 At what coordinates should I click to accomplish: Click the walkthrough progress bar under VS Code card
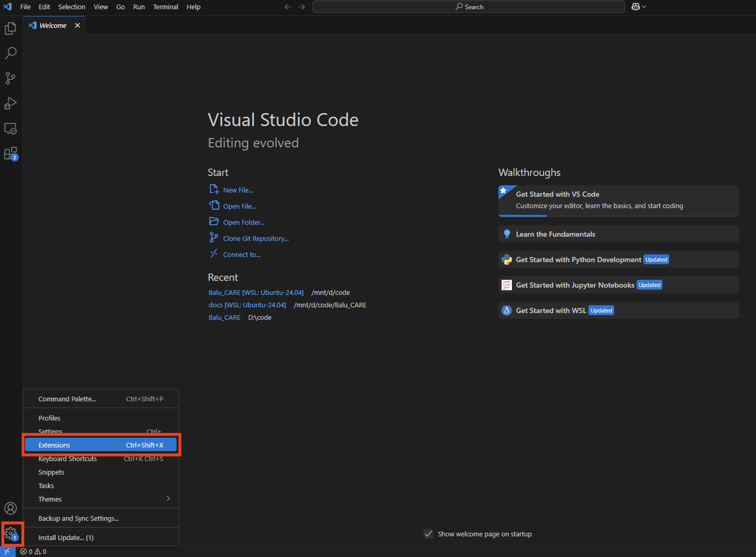click(619, 216)
